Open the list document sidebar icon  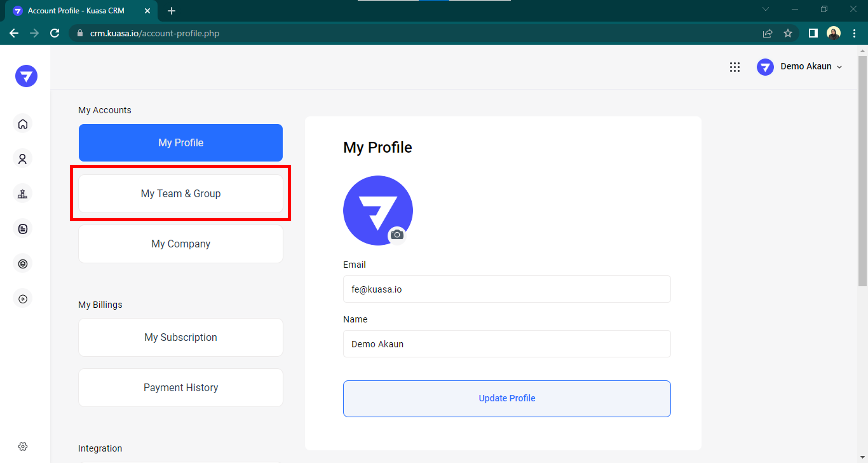coord(22,229)
